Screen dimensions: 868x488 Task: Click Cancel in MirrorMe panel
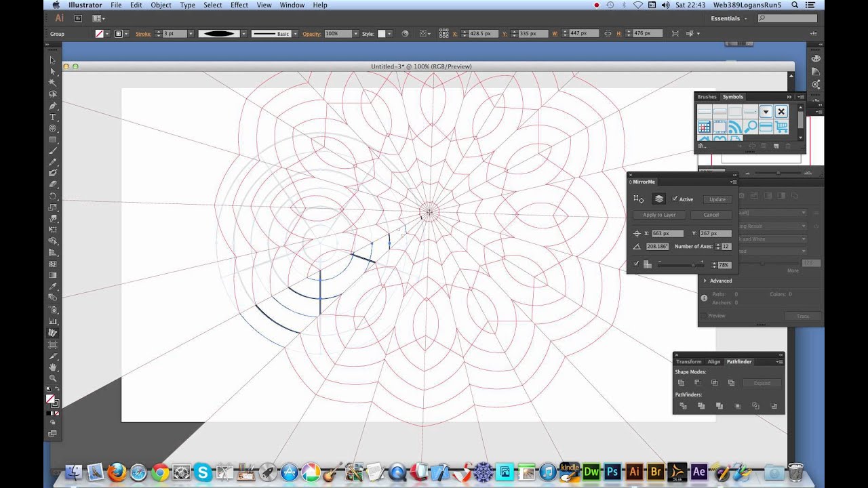[711, 215]
